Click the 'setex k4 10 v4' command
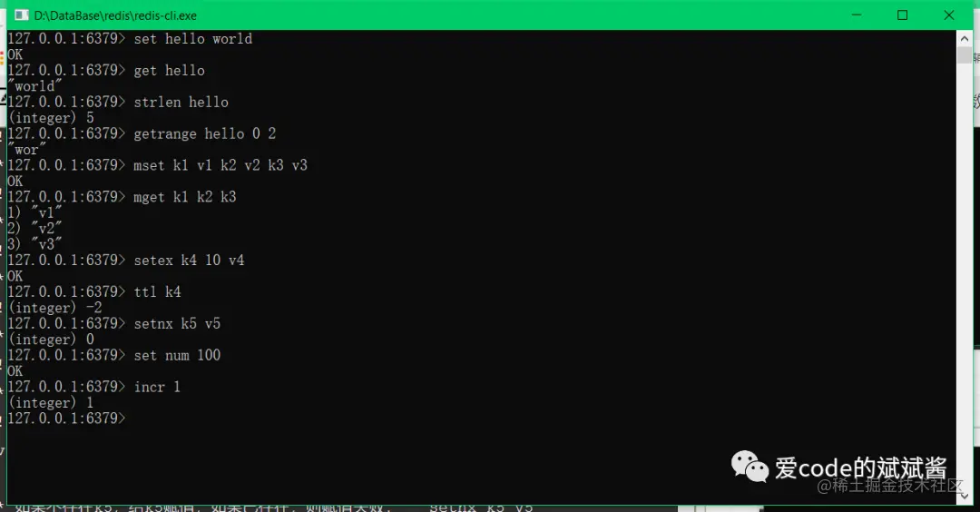 [x=189, y=260]
